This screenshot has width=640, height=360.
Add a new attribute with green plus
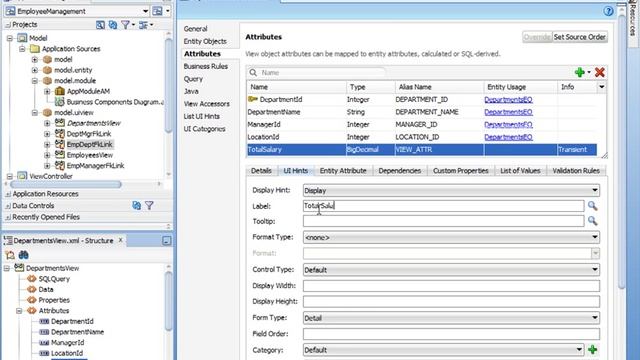point(579,73)
